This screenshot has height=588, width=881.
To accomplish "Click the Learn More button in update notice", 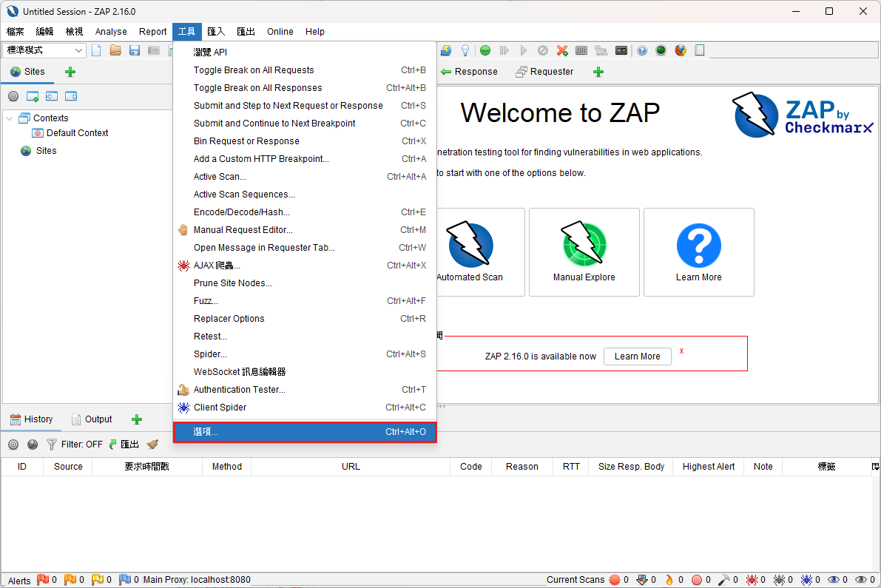I will click(x=637, y=356).
